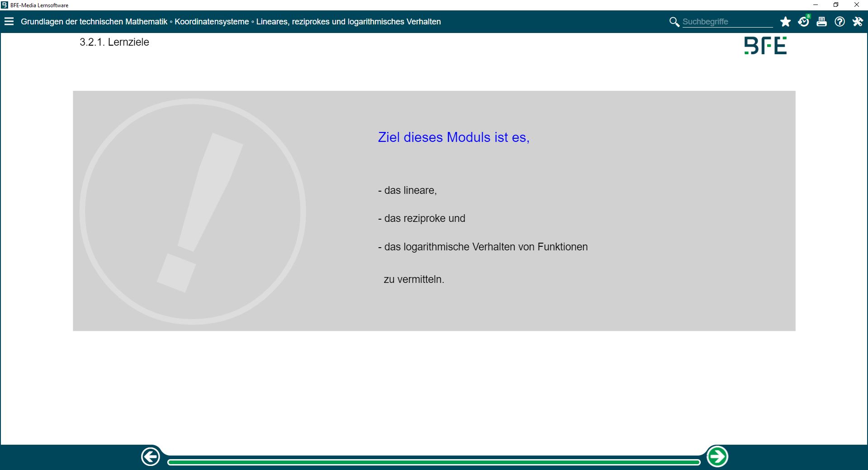Open breadcrumb Lineares, reziprokes und logarithmisches Verhalten
Image resolution: width=868 pixels, height=470 pixels.
(x=348, y=22)
